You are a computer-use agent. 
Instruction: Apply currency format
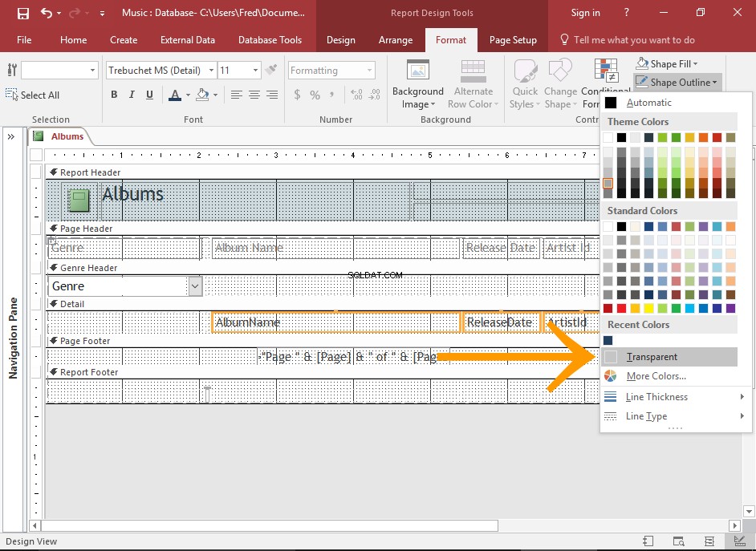point(298,95)
